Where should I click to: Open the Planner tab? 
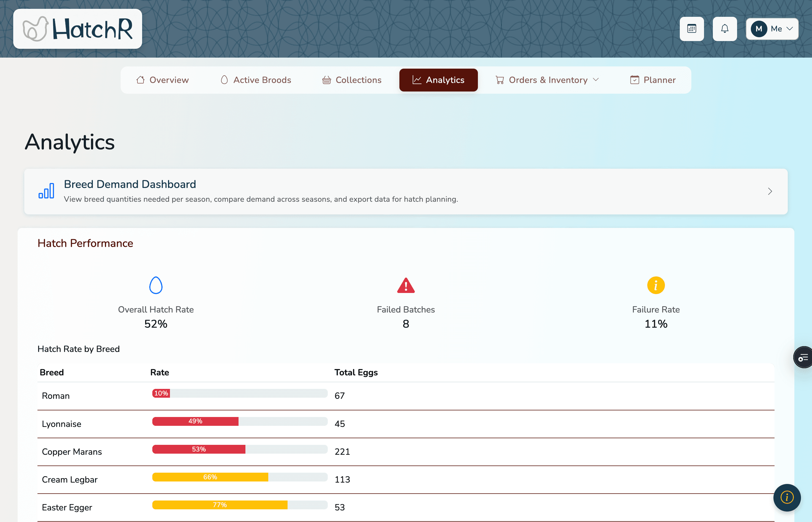(653, 80)
